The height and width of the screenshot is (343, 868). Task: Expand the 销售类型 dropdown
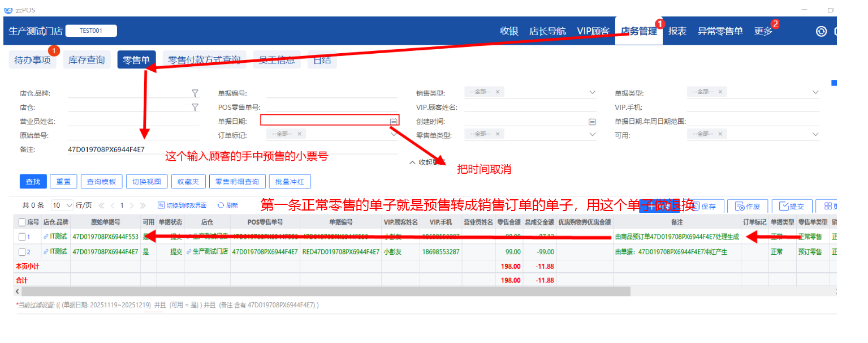tap(592, 92)
